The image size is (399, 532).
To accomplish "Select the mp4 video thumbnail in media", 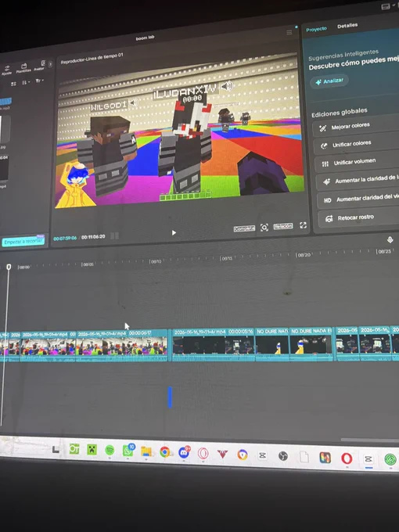I will (4, 168).
